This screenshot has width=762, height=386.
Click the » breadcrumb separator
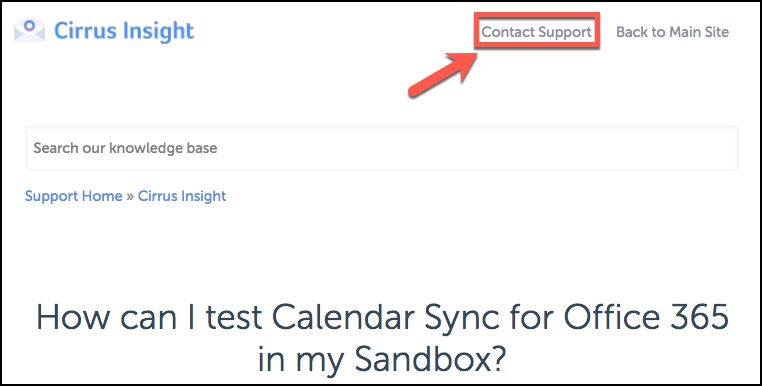click(x=130, y=196)
